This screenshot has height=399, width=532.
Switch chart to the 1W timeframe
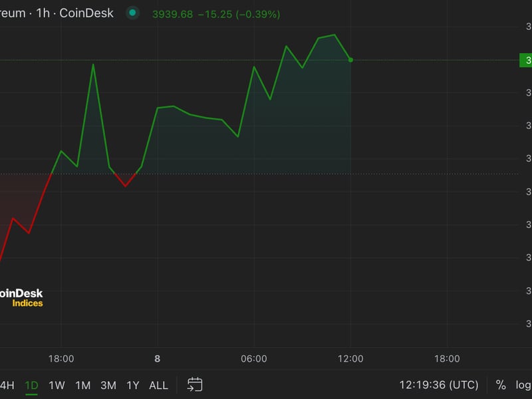click(58, 385)
